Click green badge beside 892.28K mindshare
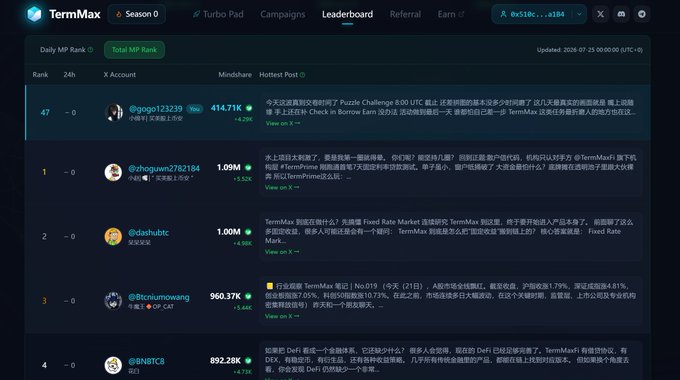680x380 pixels. click(x=248, y=360)
